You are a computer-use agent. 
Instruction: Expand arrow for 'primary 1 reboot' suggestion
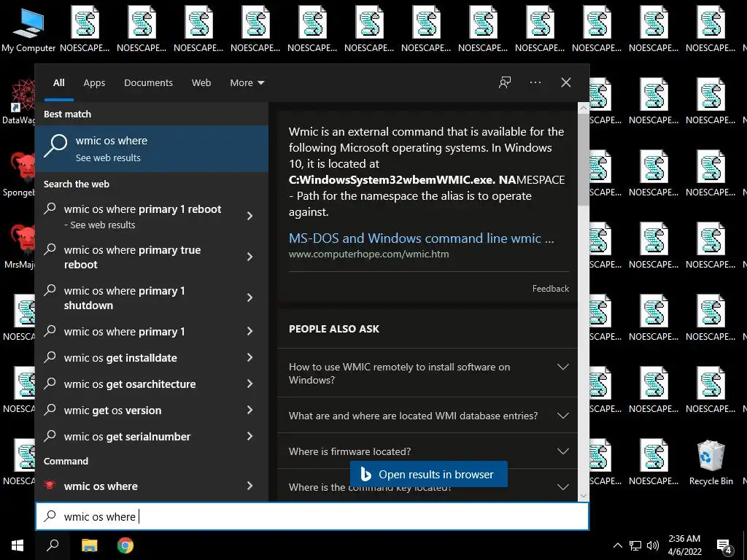pos(249,216)
